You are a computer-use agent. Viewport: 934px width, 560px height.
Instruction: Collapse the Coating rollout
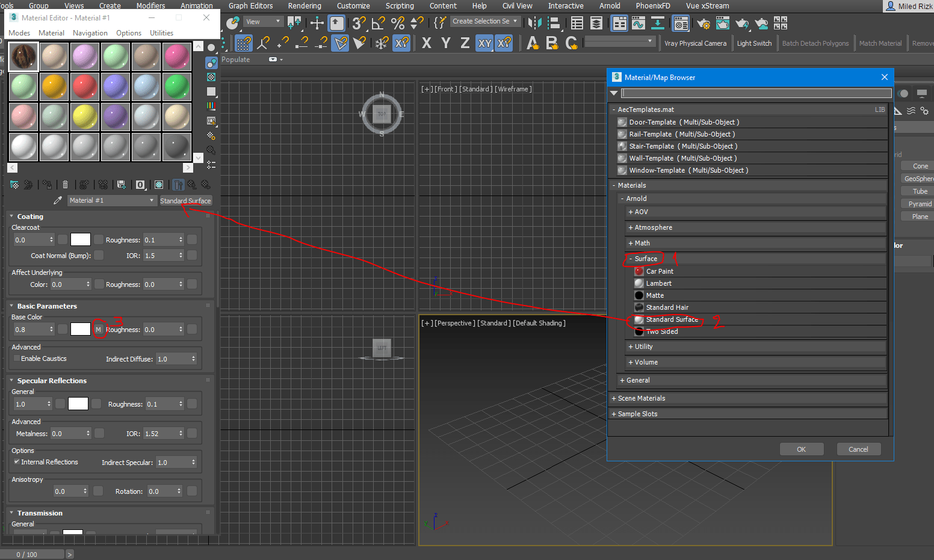point(30,217)
